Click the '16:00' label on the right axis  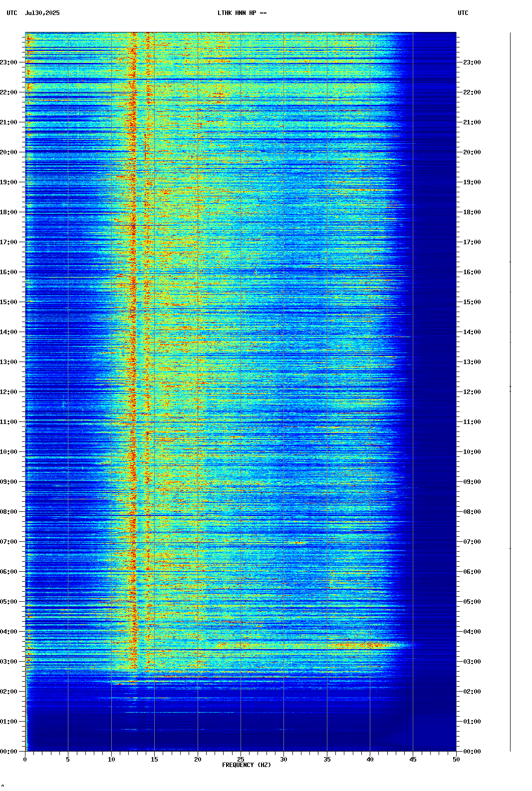click(472, 272)
